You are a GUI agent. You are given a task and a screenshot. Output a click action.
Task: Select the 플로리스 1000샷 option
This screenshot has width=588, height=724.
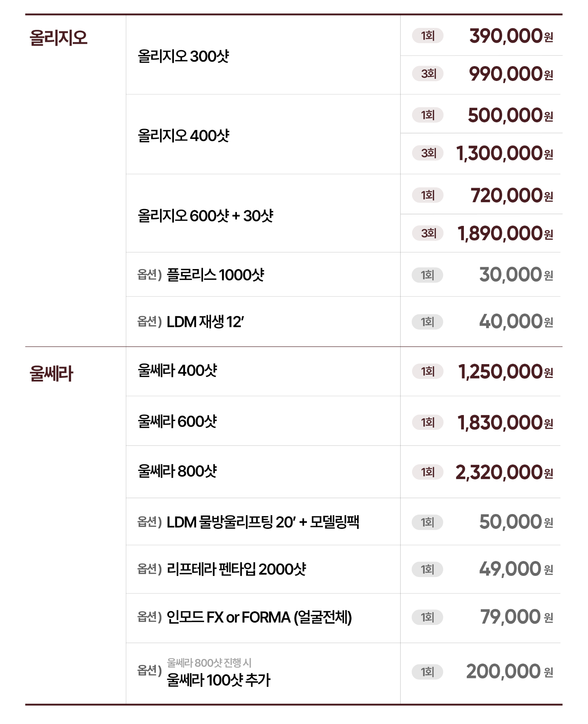click(x=215, y=275)
